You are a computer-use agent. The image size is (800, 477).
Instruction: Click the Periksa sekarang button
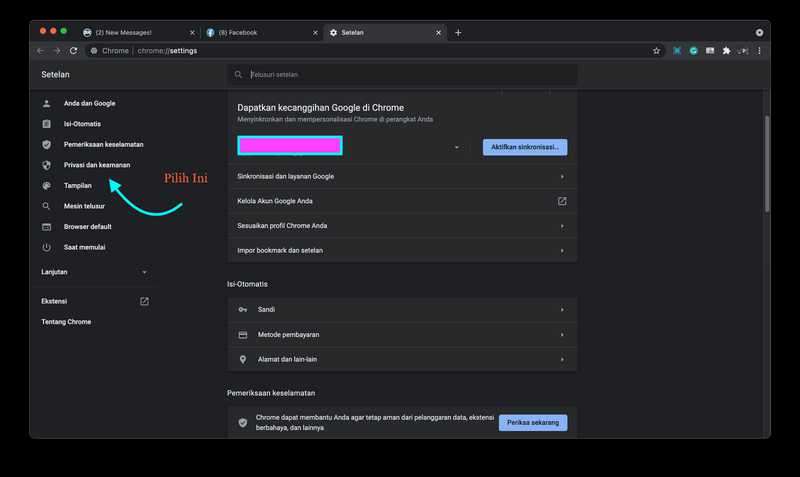click(x=532, y=423)
